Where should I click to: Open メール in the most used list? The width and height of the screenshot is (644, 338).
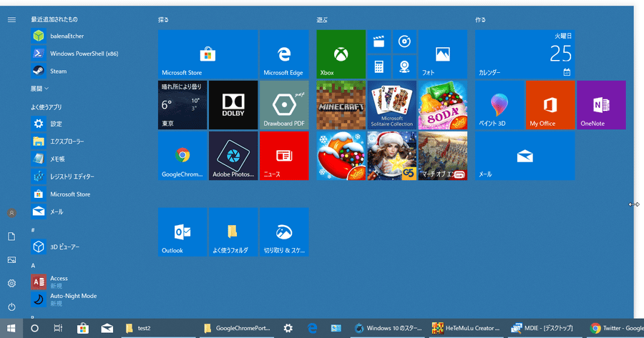coord(88,212)
